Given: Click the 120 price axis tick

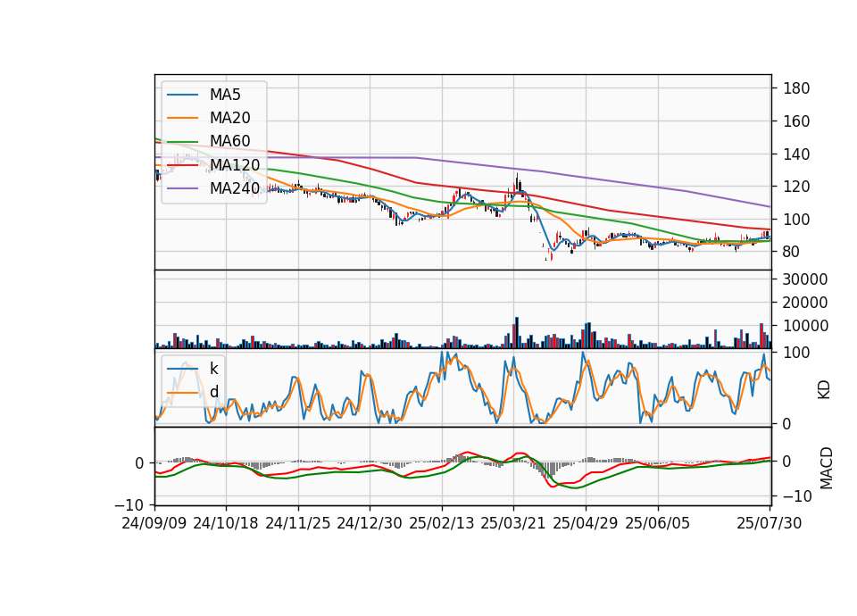Looking at the screenshot, I should click(x=796, y=187).
